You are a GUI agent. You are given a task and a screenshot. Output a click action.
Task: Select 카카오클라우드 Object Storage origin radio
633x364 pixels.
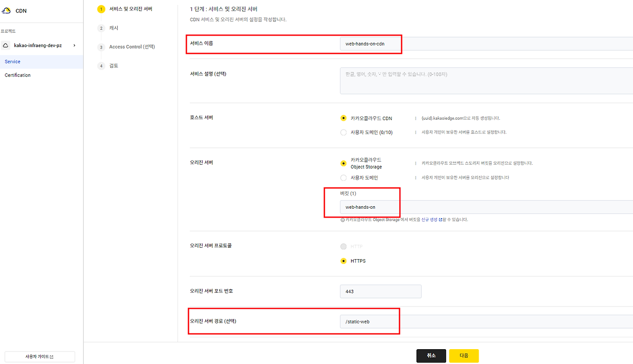pyautogui.click(x=343, y=163)
